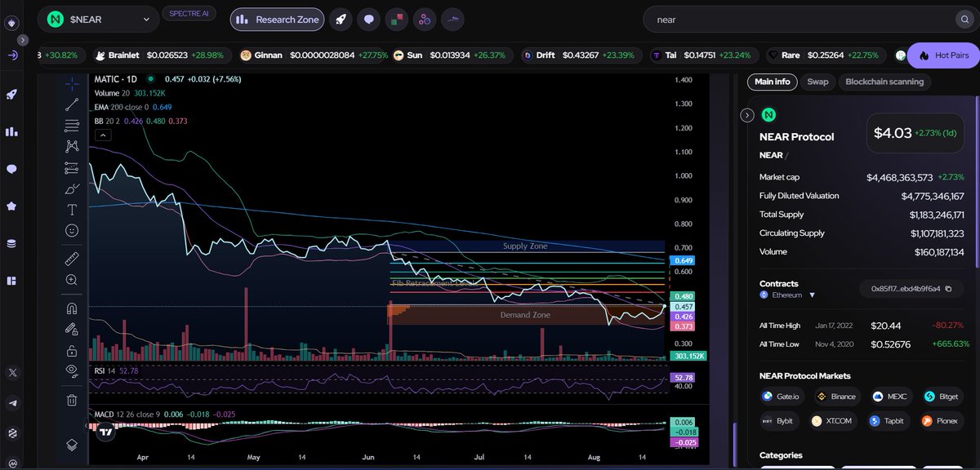Click the Spectre logo in left sidebar
980x470 pixels.
tap(11, 24)
